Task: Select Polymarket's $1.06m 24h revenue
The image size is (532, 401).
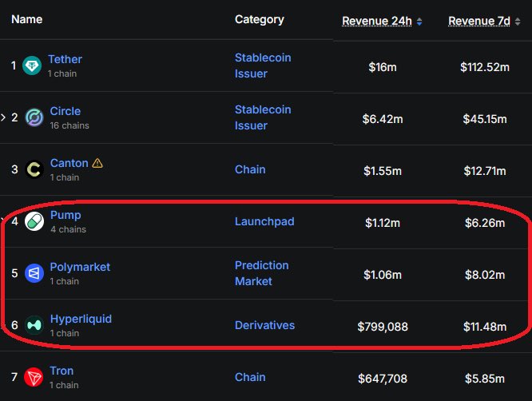Action: pyautogui.click(x=383, y=275)
